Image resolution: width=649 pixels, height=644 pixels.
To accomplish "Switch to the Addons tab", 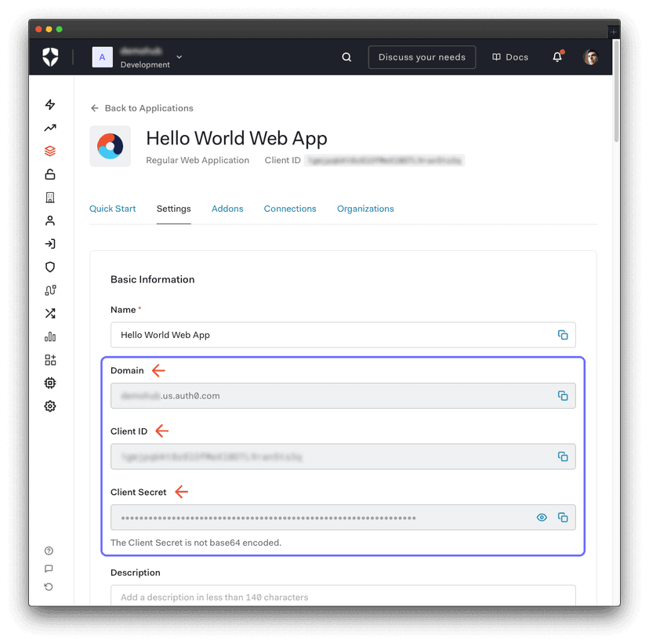I will 227,209.
